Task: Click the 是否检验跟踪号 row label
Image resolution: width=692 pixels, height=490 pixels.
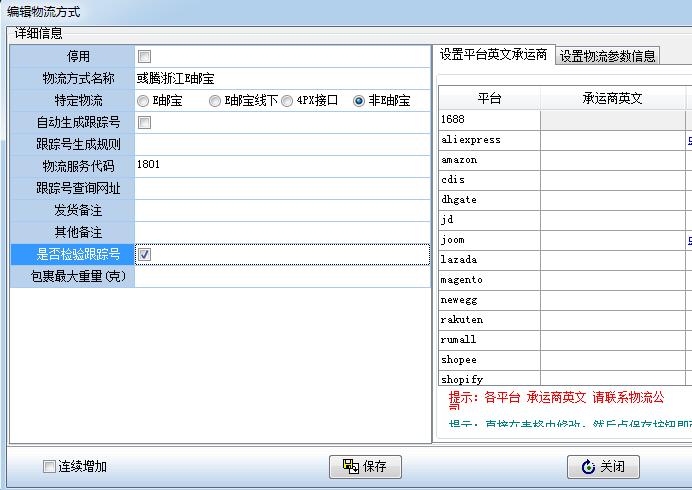Action: [72, 254]
